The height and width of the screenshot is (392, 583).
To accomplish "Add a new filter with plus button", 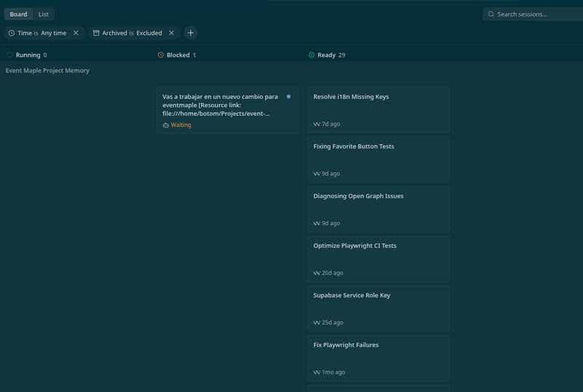I will click(x=190, y=33).
